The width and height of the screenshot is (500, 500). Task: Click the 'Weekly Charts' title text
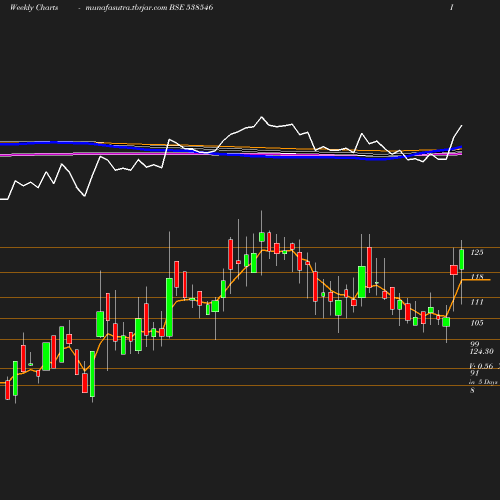(34, 7)
